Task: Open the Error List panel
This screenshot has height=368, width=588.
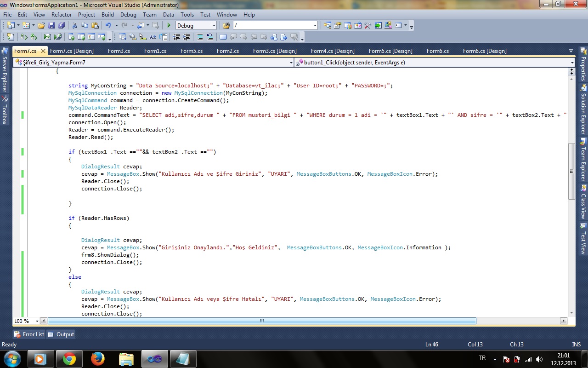Action: coord(29,334)
